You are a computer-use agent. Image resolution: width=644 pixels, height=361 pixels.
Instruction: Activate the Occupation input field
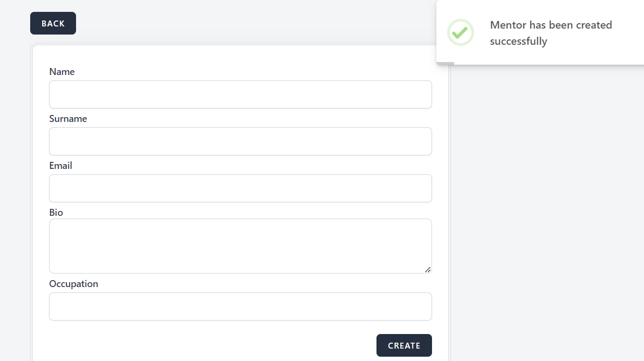pos(240,306)
